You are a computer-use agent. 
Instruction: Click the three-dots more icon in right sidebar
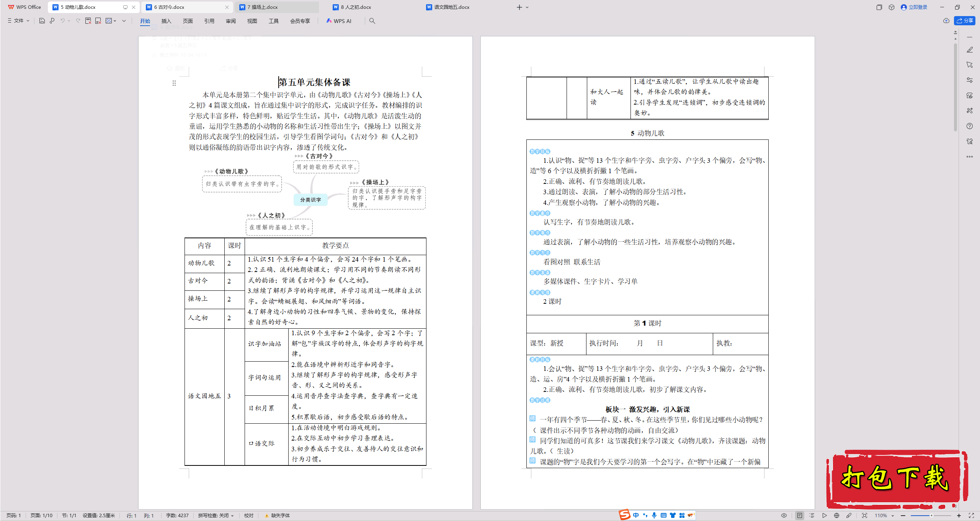click(x=970, y=157)
